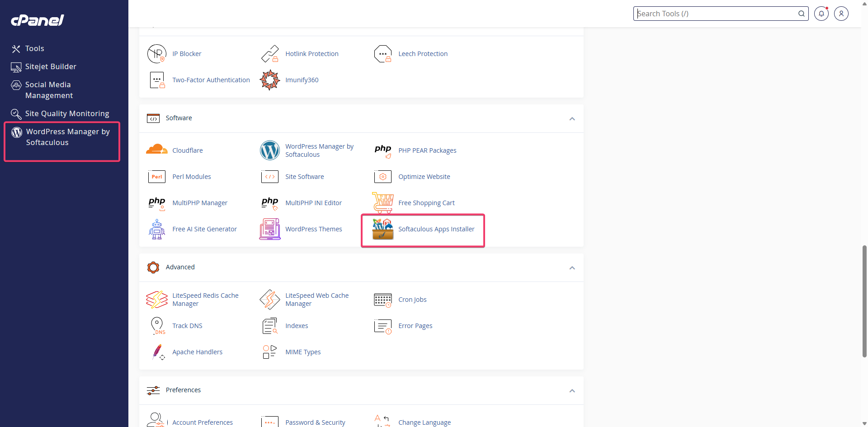Click the cPanel logo

tap(37, 20)
